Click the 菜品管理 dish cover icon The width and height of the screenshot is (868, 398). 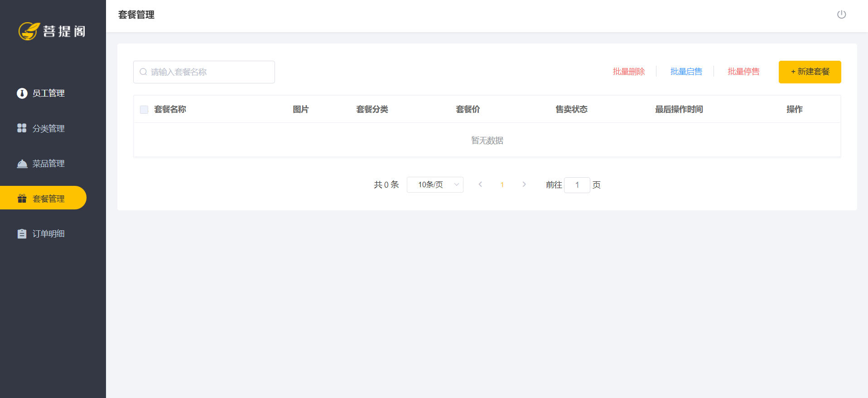click(22, 164)
